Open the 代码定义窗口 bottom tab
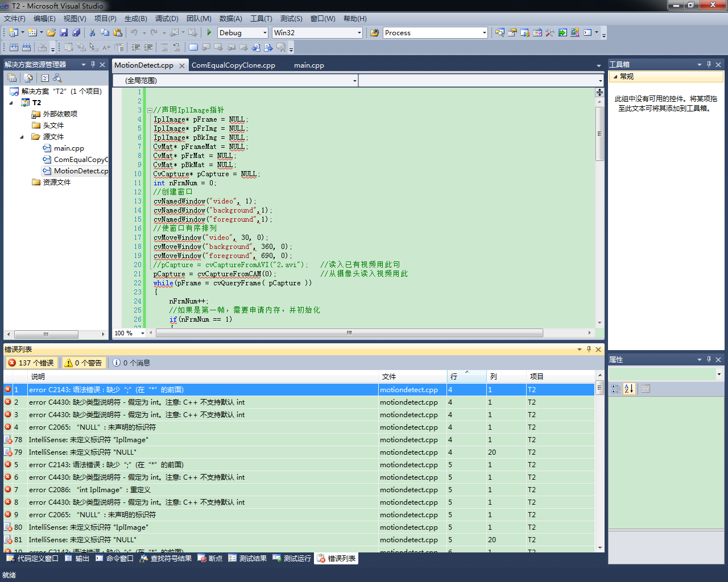Screen dimensions: 728x582 point(33,559)
